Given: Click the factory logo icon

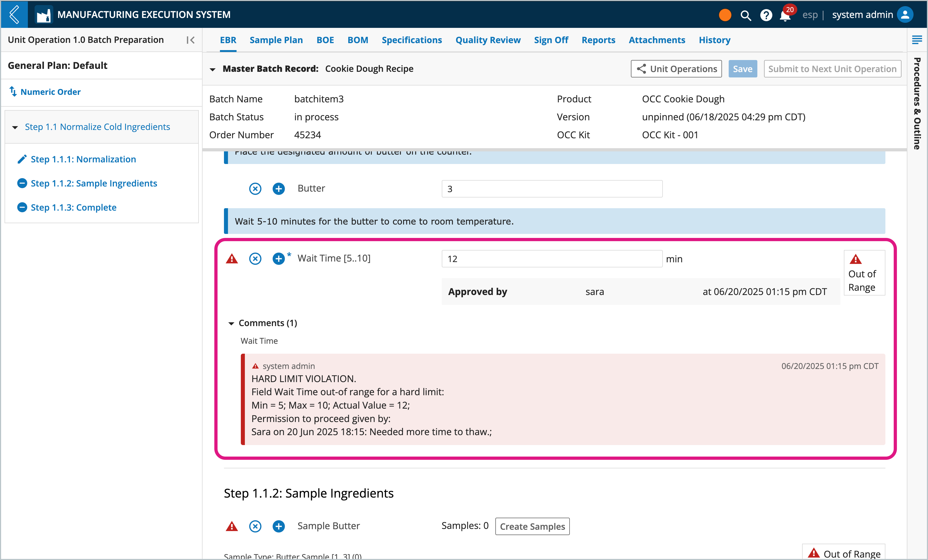Looking at the screenshot, I should pyautogui.click(x=44, y=15).
